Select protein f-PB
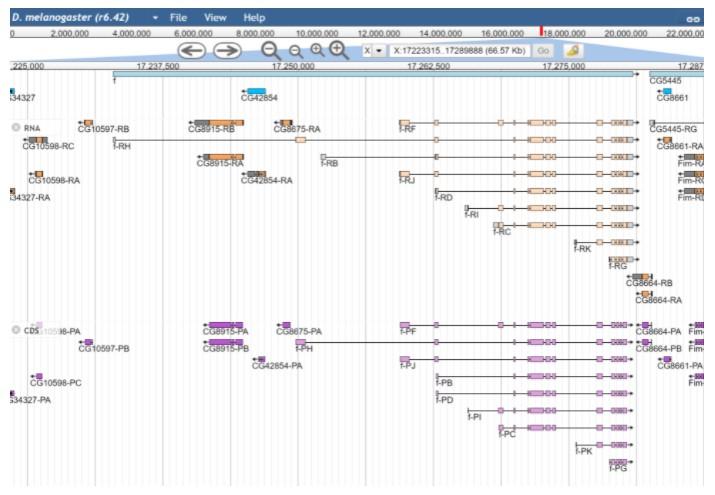Image resolution: width=715 pixels, height=495 pixels. pos(532,376)
